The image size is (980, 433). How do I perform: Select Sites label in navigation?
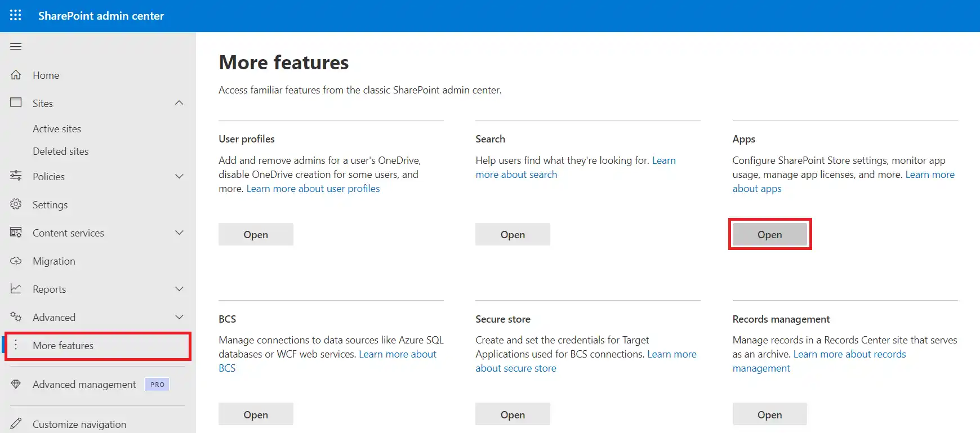pos(43,103)
